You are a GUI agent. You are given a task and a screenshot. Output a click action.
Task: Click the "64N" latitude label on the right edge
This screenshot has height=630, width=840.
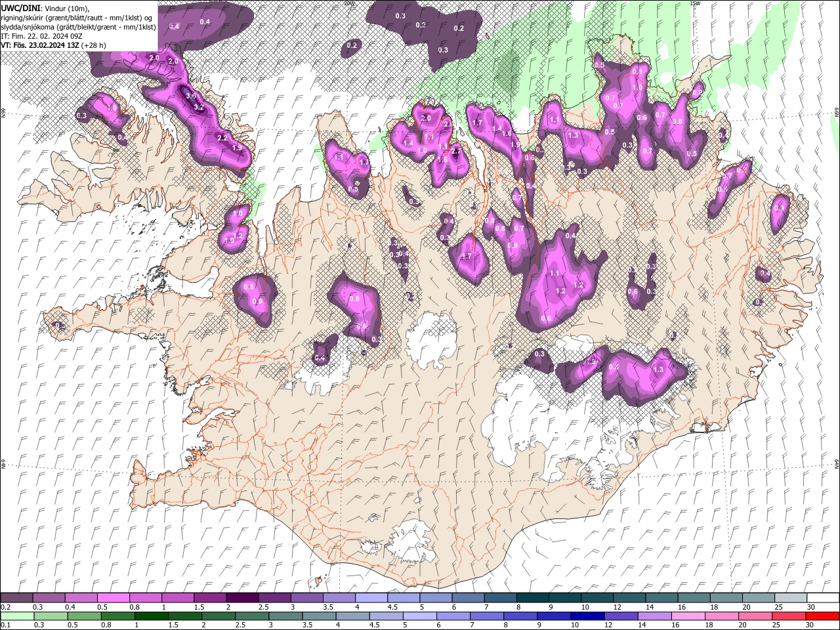(837, 464)
